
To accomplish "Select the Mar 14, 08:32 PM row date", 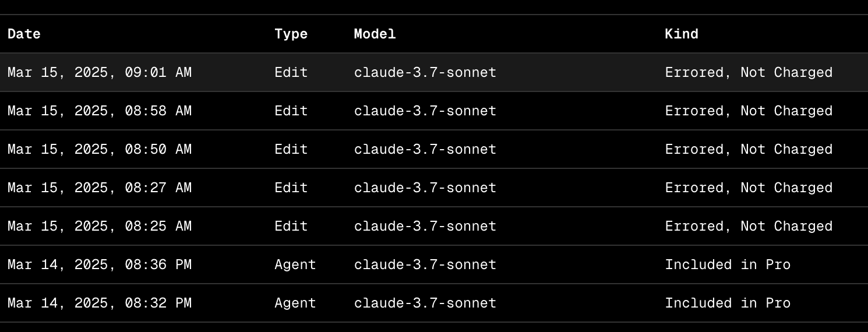I will pos(100,303).
